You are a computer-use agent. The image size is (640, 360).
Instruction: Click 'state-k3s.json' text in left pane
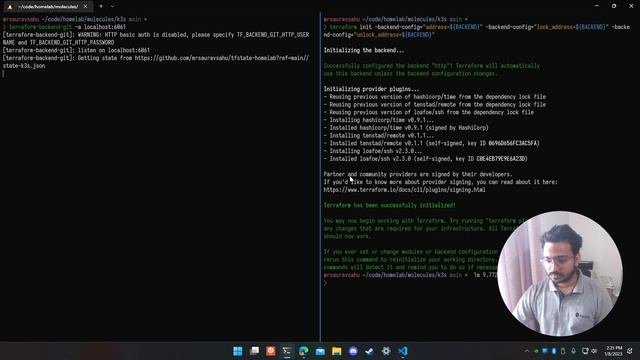click(24, 66)
